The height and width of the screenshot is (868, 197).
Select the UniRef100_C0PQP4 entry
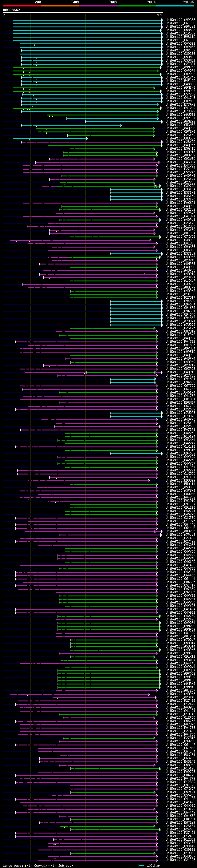tap(180, 71)
